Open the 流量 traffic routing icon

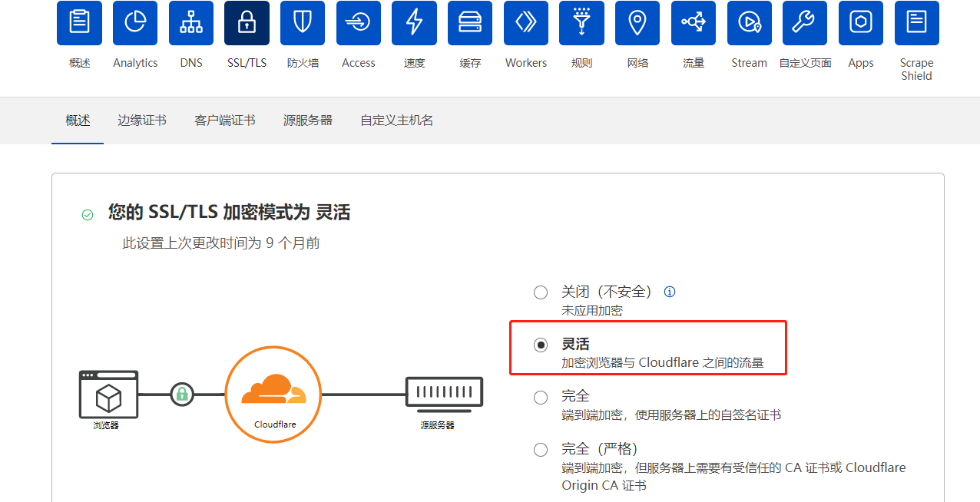tap(694, 23)
